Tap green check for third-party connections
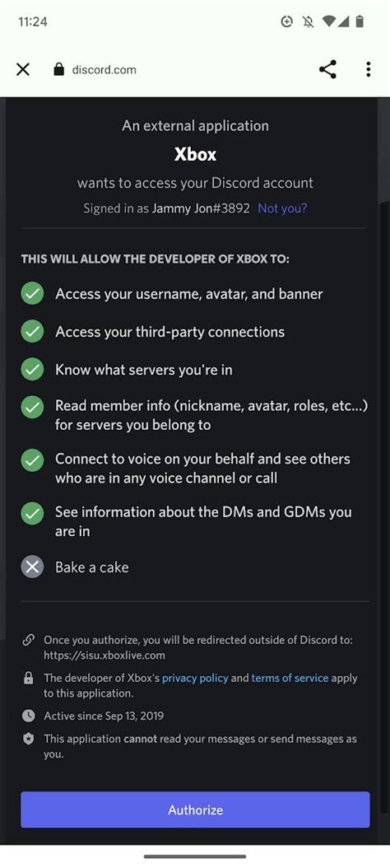 tap(33, 332)
